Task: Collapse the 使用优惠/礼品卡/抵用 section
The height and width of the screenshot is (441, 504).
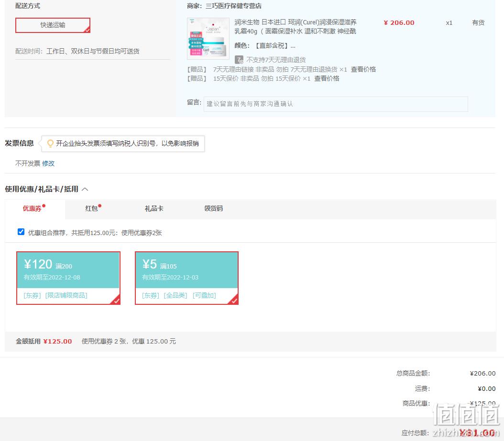Action: tap(85, 189)
